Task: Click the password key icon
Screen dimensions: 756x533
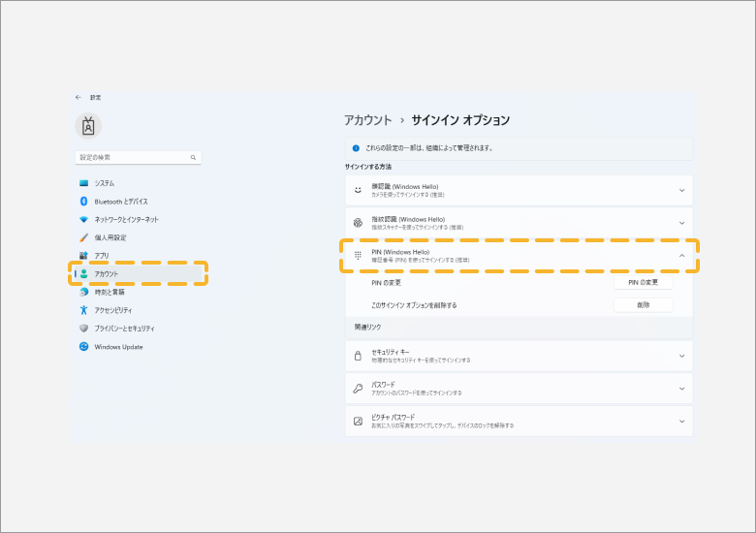Action: click(358, 389)
